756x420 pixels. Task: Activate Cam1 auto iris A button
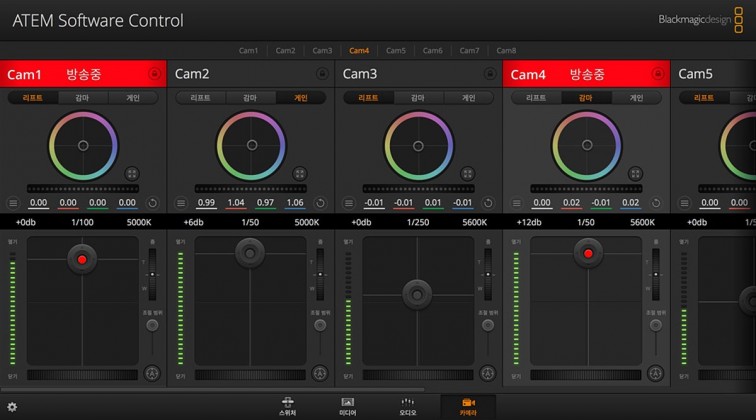point(152,373)
